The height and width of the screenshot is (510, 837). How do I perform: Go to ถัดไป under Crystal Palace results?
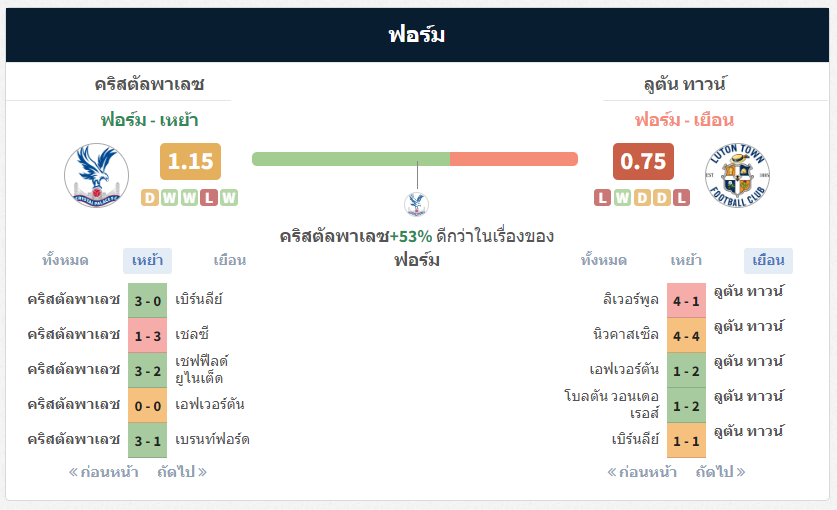point(182,472)
